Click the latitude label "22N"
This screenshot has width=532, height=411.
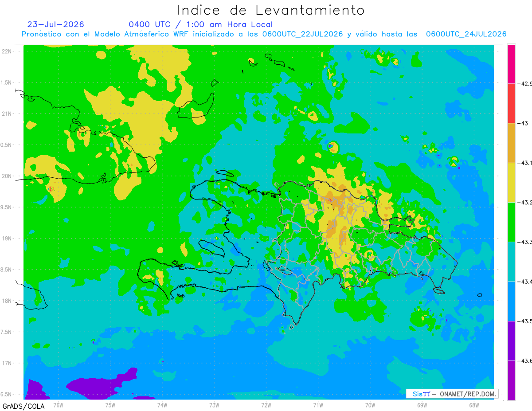point(8,51)
